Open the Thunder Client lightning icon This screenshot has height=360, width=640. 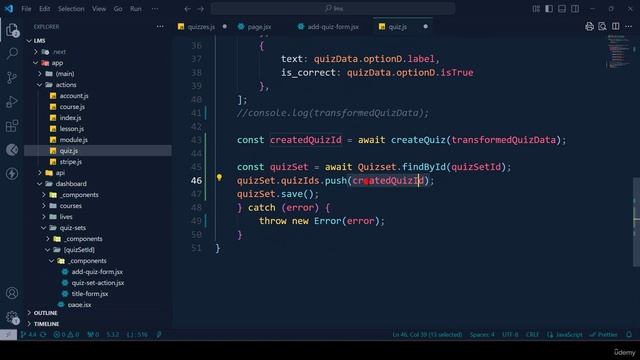point(12,173)
